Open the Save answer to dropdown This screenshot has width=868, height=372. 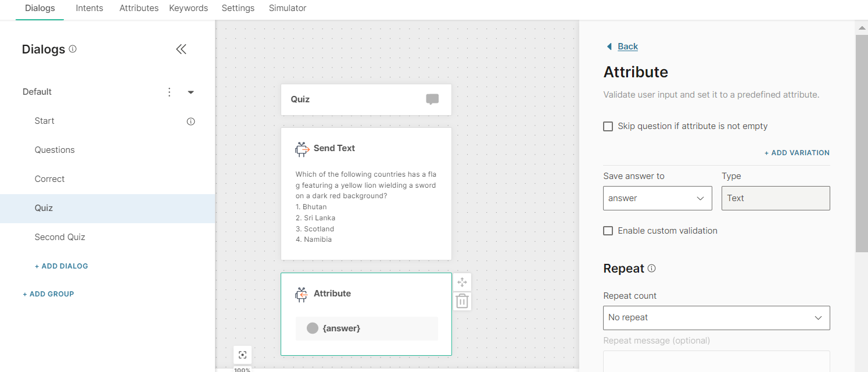[657, 198]
